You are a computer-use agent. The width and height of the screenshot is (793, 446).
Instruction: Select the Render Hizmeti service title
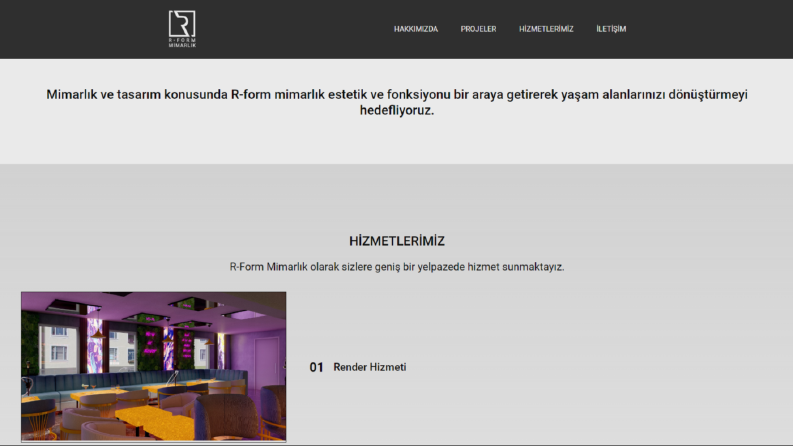point(370,367)
